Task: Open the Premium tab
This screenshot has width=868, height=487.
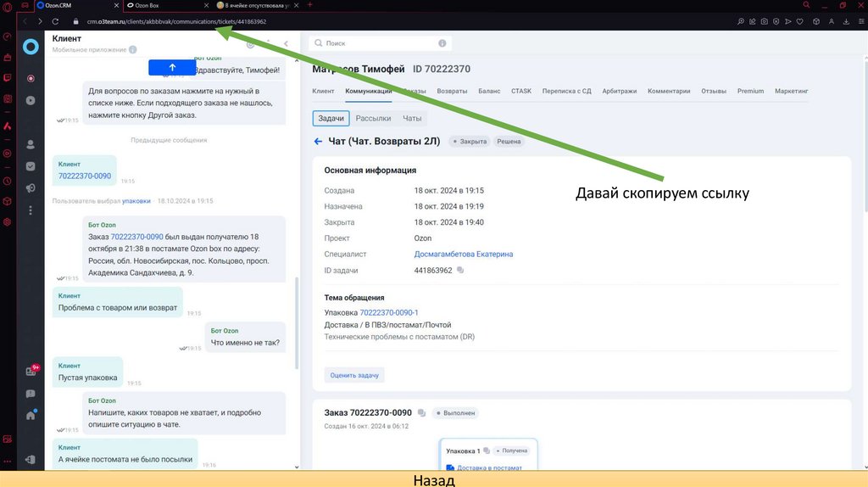Action: [x=750, y=91]
